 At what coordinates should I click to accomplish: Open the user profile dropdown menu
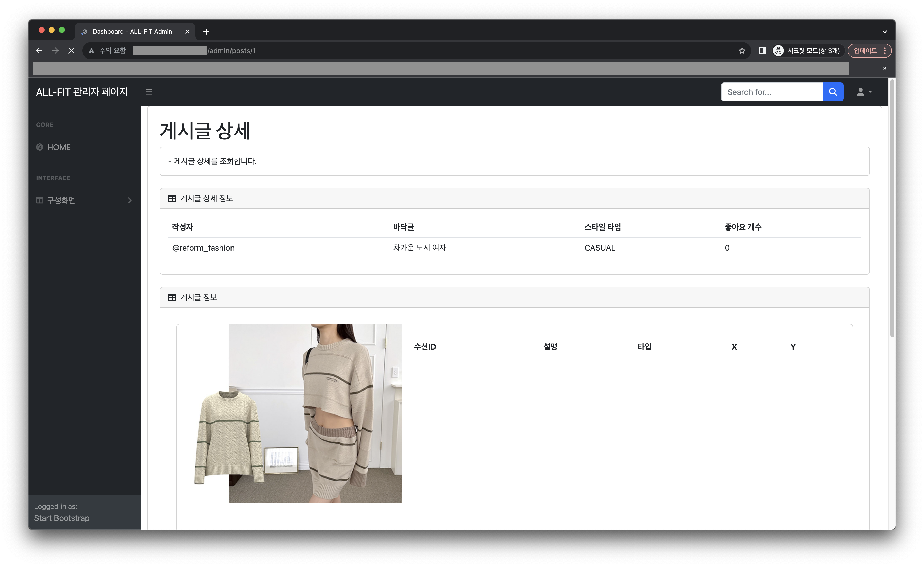point(864,92)
